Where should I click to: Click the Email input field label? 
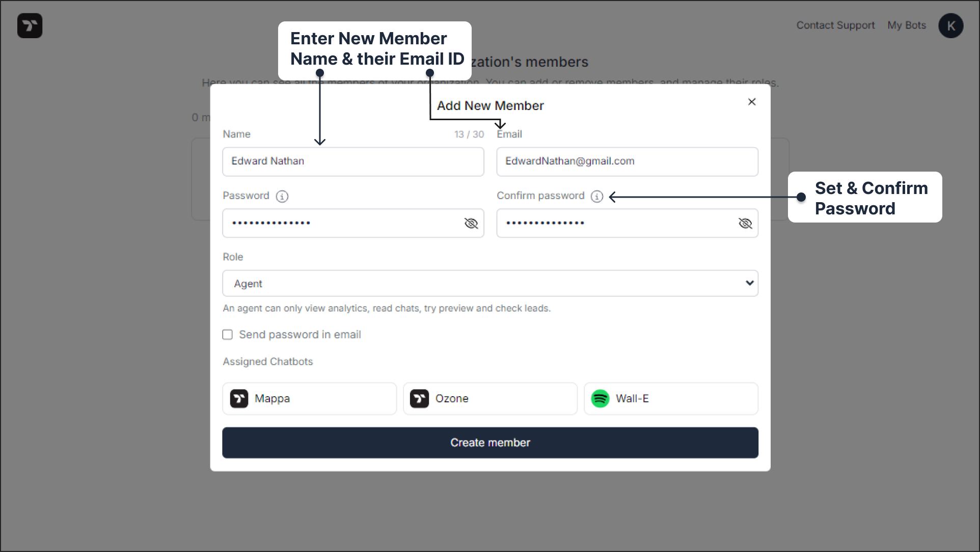509,134
